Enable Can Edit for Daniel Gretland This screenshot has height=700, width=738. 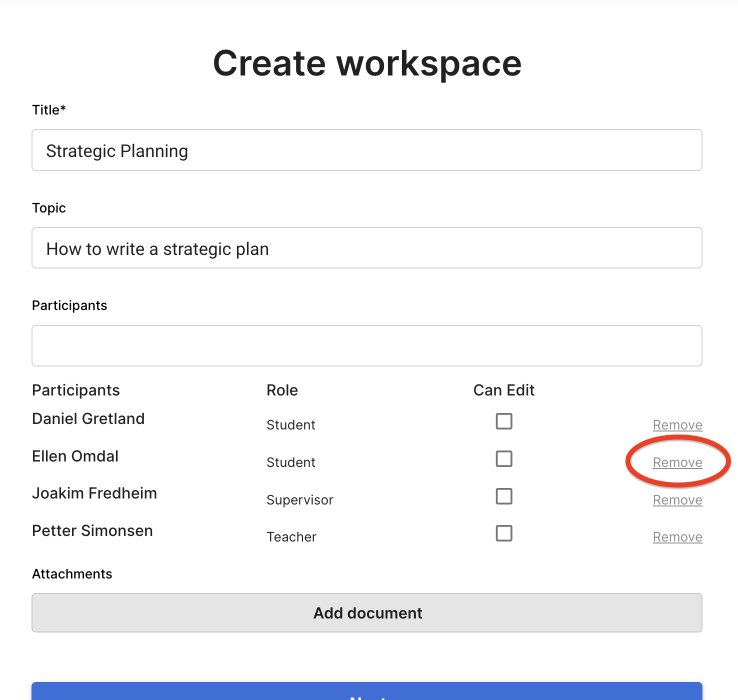click(x=503, y=421)
